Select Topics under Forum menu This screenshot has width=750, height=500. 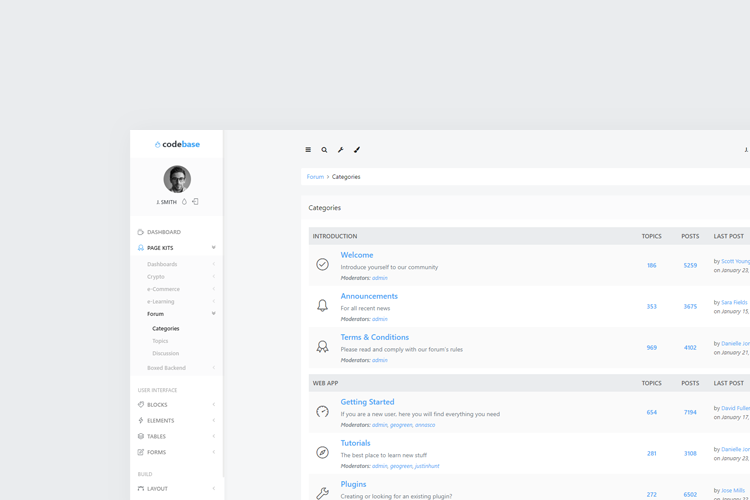point(160,341)
